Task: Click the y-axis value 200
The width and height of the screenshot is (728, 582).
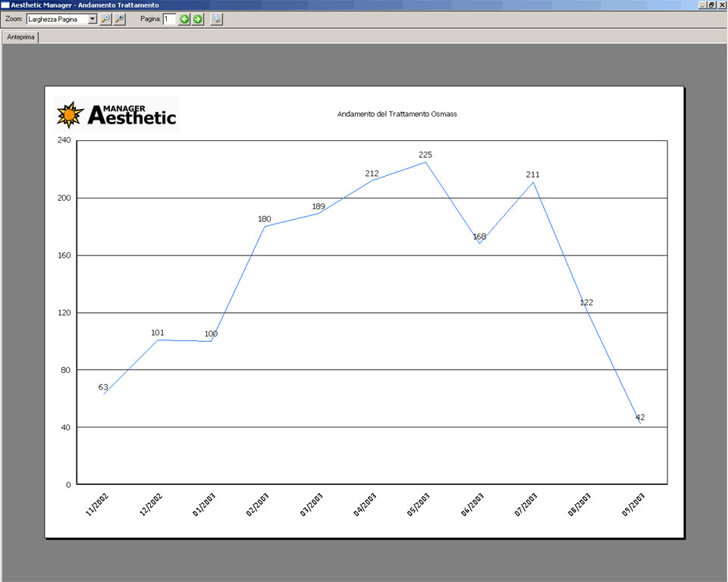Action: pos(64,199)
